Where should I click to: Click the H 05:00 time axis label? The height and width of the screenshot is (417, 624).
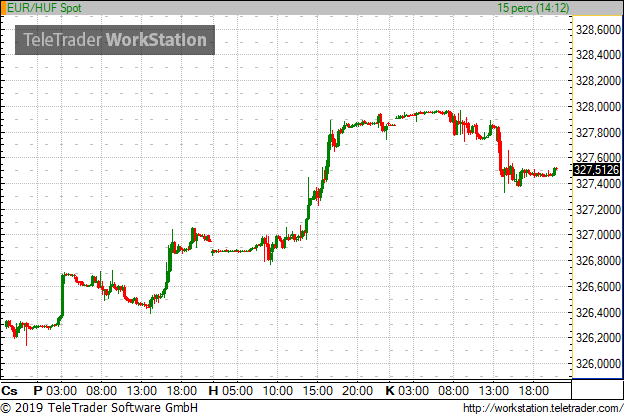coord(231,390)
